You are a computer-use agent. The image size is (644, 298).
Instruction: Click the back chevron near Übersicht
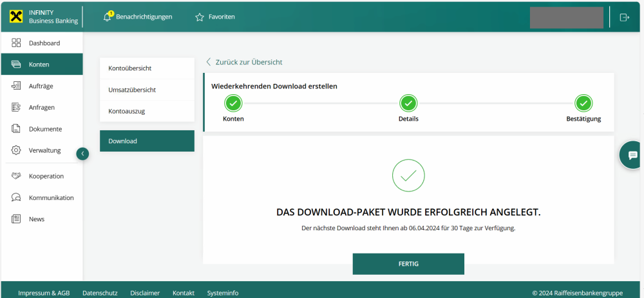(208, 62)
